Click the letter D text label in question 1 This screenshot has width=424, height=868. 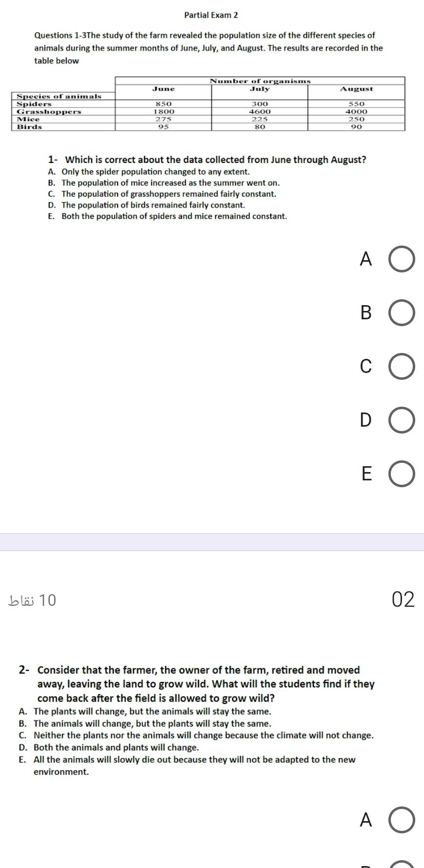pos(365,420)
